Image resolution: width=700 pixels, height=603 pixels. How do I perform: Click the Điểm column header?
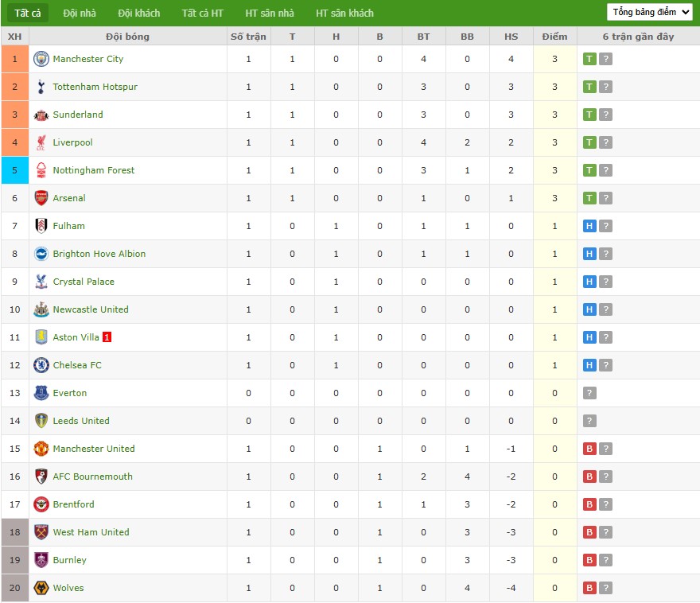(x=554, y=37)
